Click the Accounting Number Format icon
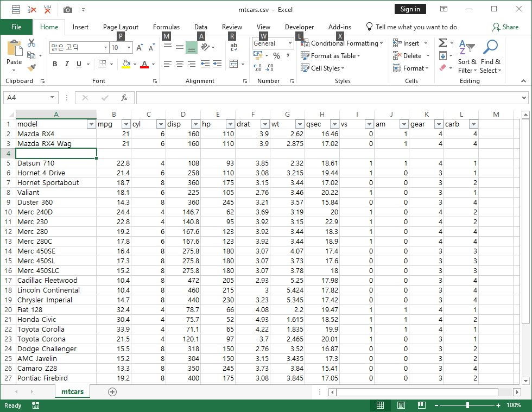Viewport: 532px width, 412px height. pyautogui.click(x=258, y=55)
